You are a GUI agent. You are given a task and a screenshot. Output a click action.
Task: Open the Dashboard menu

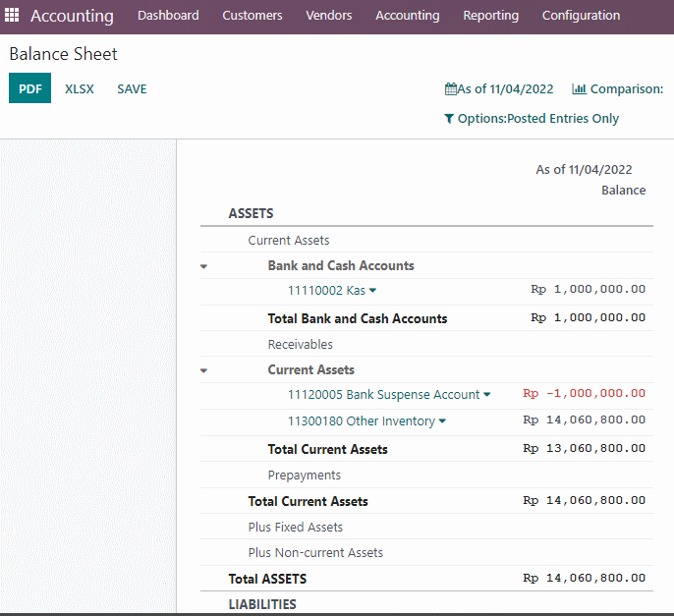tap(168, 16)
